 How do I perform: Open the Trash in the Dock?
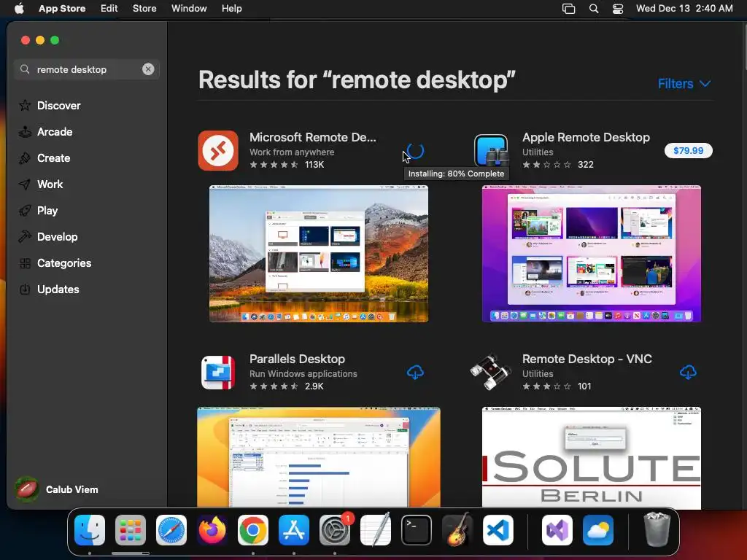tap(657, 530)
